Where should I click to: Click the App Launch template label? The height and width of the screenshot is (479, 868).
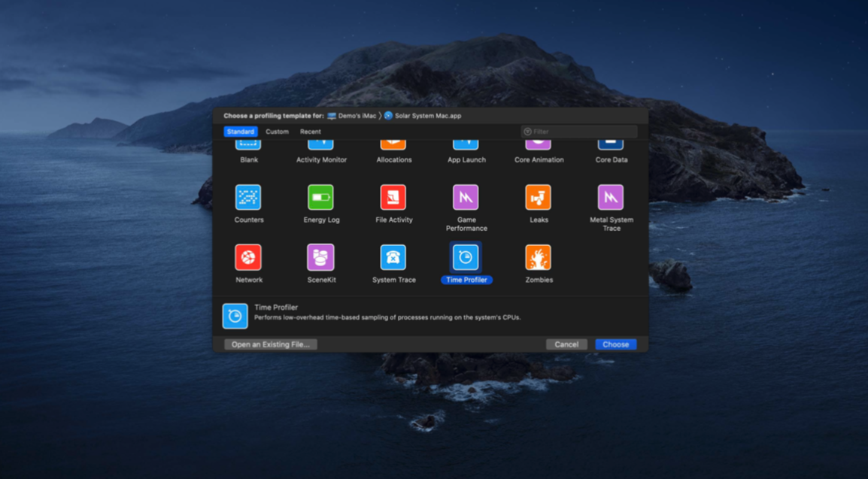[466, 160]
